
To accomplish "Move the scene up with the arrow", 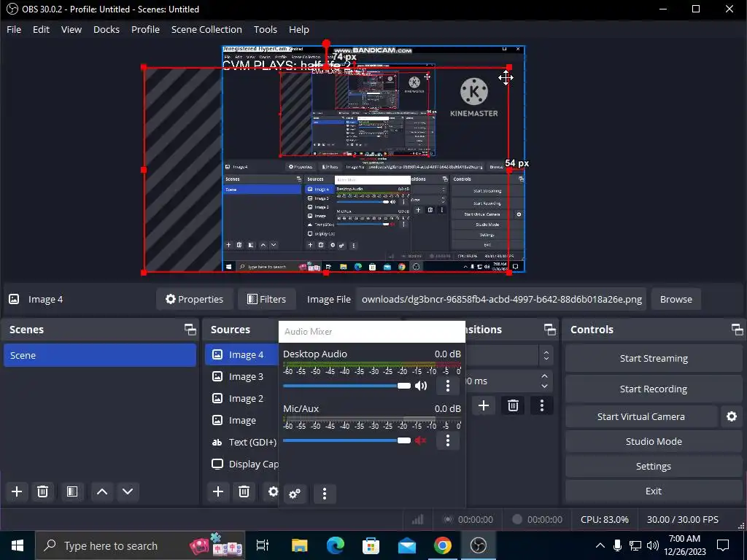I will tap(102, 491).
